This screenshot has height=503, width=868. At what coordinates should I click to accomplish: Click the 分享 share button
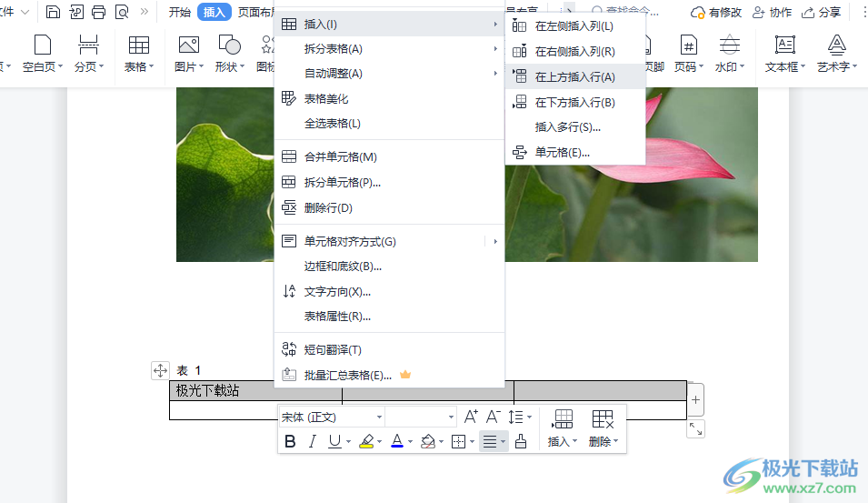click(822, 12)
